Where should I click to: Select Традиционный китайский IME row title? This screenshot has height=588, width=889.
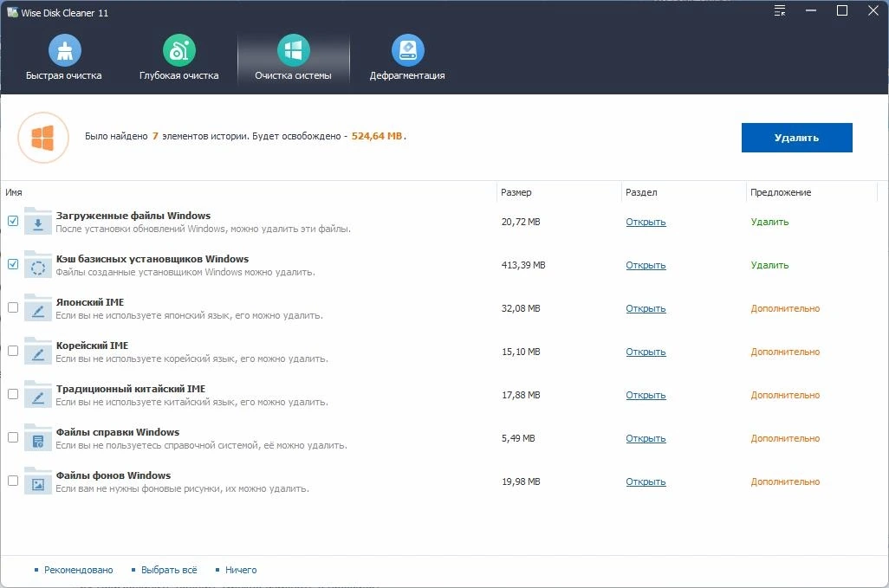130,389
